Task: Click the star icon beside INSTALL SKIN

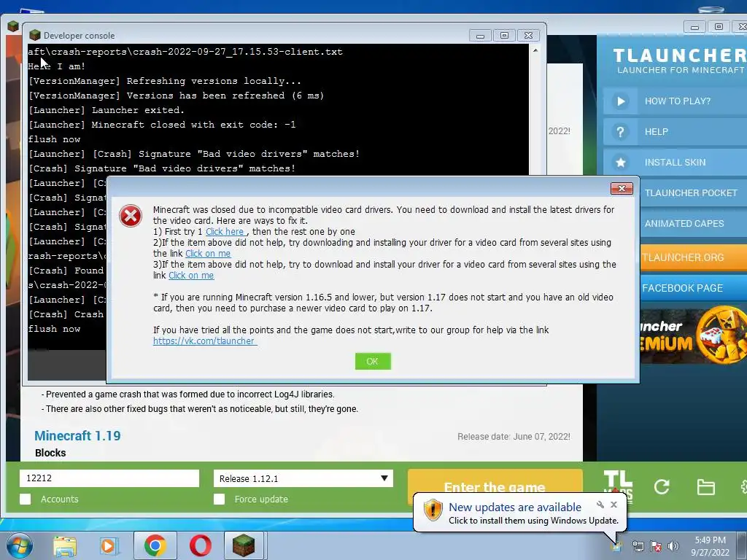Action: pyautogui.click(x=620, y=163)
